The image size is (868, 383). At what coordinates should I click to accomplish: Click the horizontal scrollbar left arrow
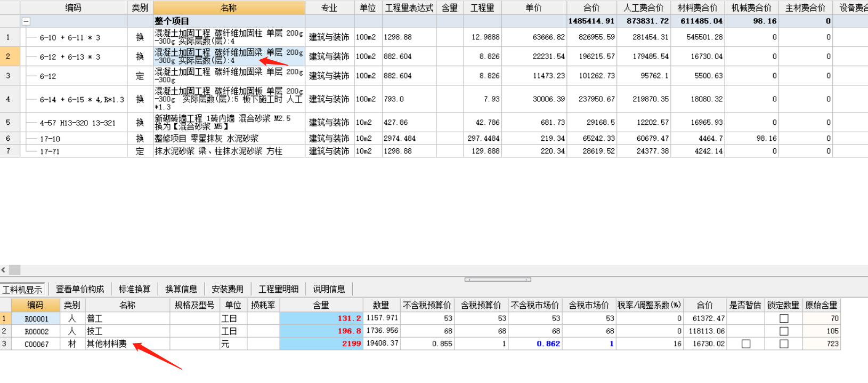point(4,270)
